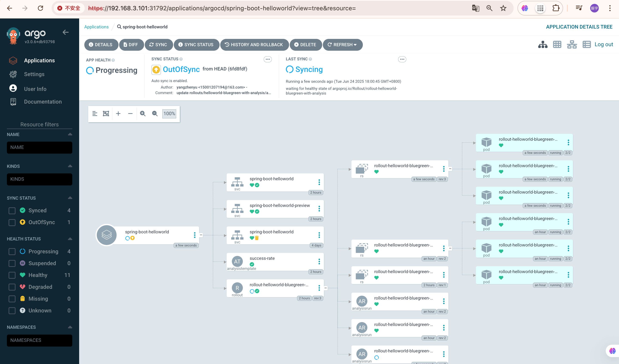Check the OutOfSync filter checkbox
This screenshot has width=619, height=364.
[12, 222]
